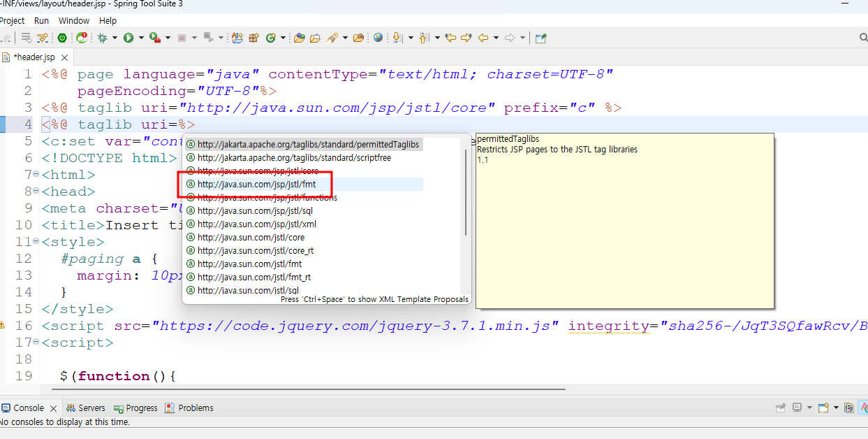The height and width of the screenshot is (439, 868).
Task: Open dropdown next to the Debug bug icon
Action: tap(115, 38)
